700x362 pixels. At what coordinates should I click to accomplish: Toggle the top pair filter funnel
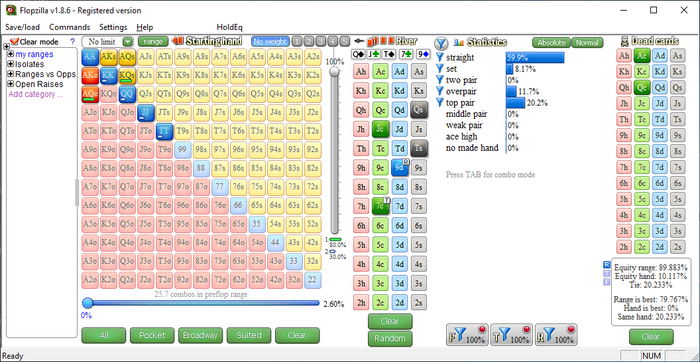point(440,103)
